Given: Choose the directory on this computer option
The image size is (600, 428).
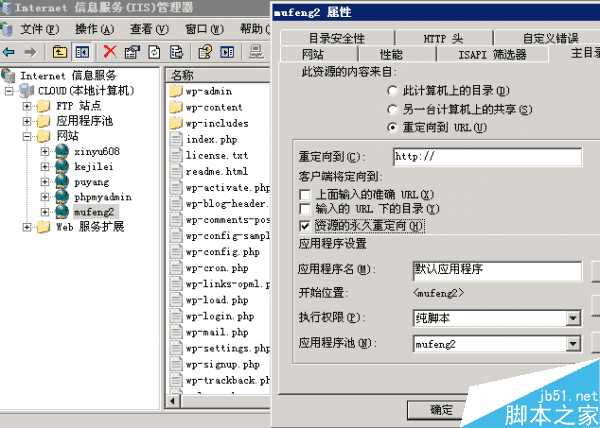Looking at the screenshot, I should coord(393,91).
